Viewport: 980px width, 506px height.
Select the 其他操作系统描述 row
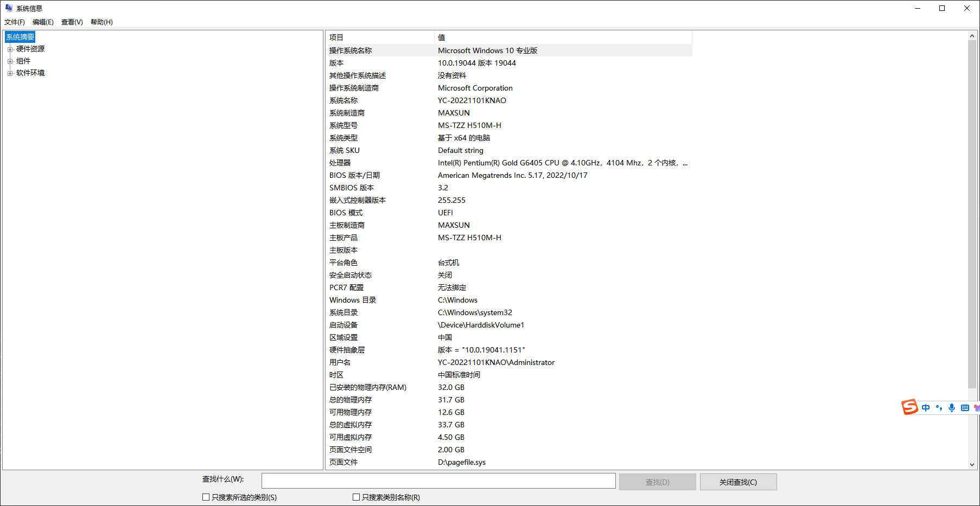pos(509,75)
